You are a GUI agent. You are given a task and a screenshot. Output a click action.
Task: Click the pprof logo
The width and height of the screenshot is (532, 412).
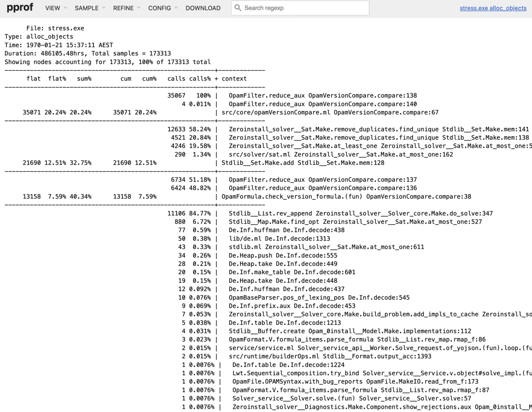(20, 8)
